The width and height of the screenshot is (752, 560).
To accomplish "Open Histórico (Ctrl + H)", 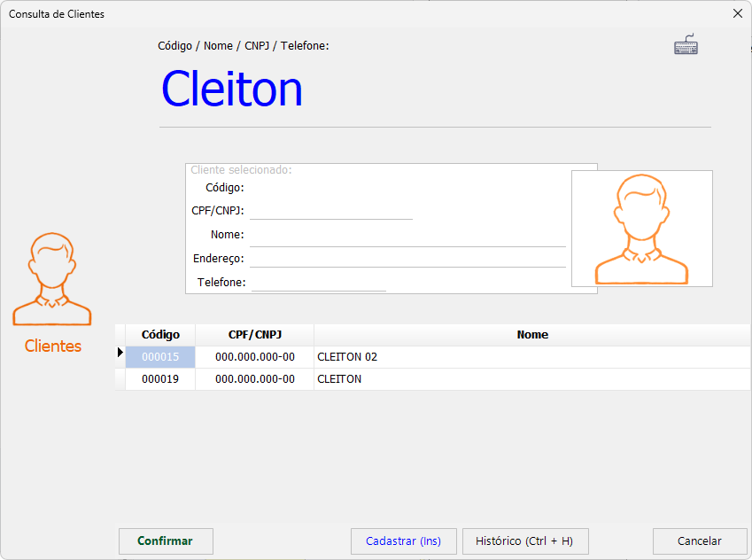I will (524, 541).
